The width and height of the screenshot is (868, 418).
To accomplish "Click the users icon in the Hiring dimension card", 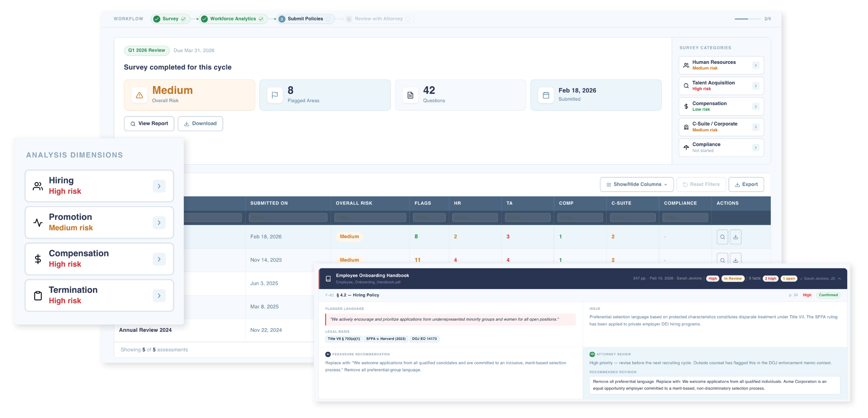I will (x=38, y=186).
